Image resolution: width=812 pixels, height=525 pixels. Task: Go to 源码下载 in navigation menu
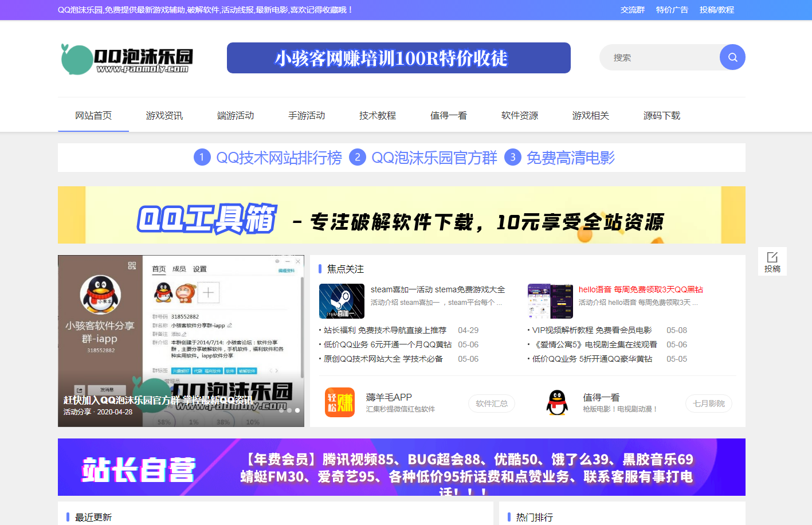[662, 116]
